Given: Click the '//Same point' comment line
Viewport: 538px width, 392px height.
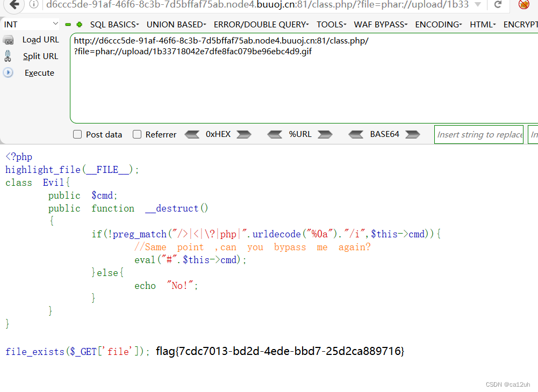Looking at the screenshot, I should (253, 247).
